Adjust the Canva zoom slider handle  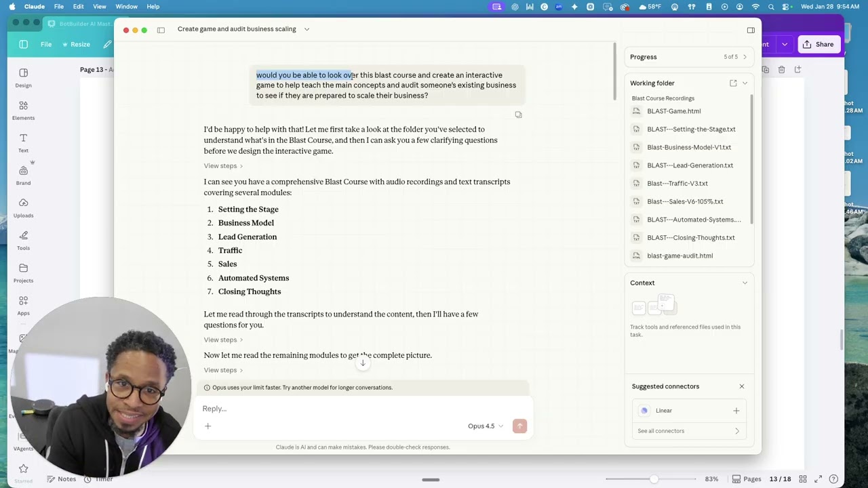(654, 479)
